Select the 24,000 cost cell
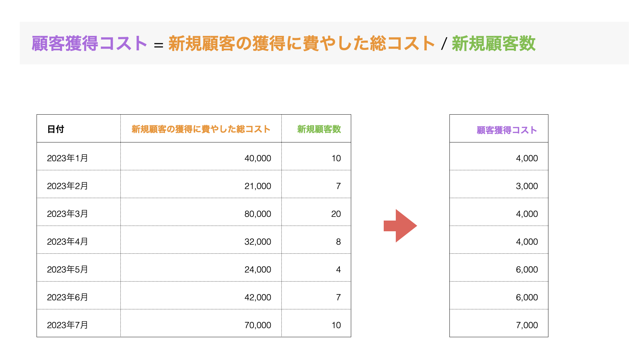The image size is (644, 362). point(258,269)
